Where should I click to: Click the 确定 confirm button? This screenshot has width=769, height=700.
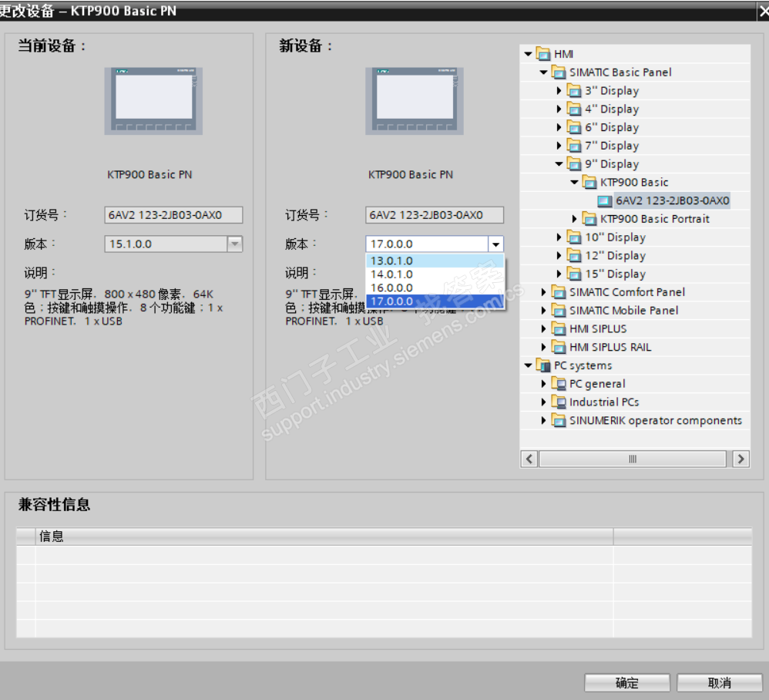coord(626,683)
